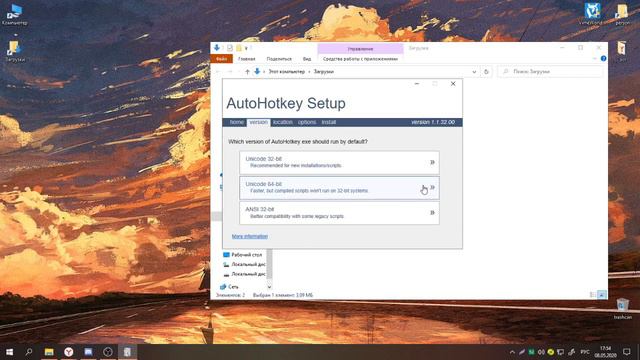
Task: Click the Back arrow in Explorer
Action: 218,71
